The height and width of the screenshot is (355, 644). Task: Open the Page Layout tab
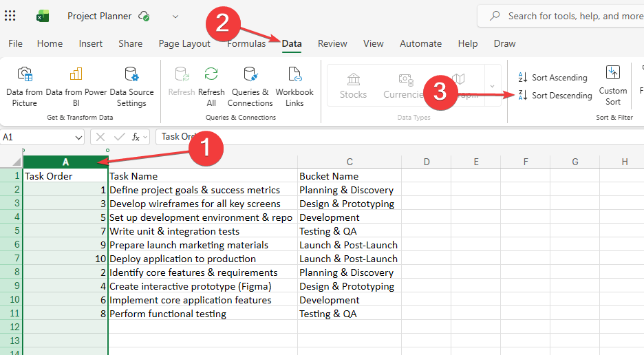tap(184, 43)
